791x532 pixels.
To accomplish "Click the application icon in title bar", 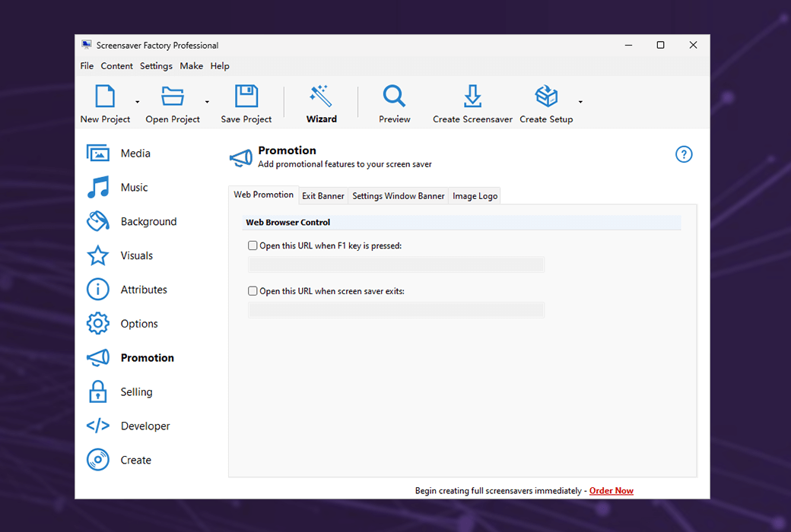I will pos(87,45).
